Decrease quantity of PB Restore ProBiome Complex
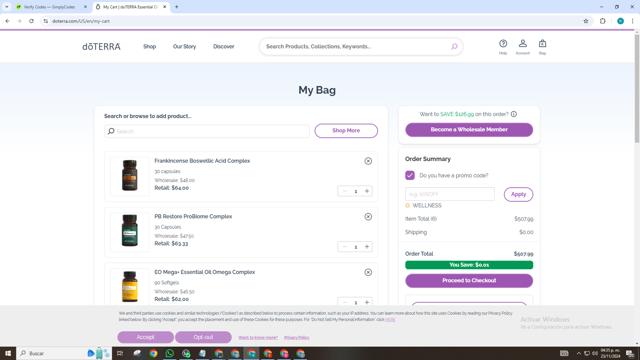Image resolution: width=640 pixels, height=360 pixels. click(344, 247)
